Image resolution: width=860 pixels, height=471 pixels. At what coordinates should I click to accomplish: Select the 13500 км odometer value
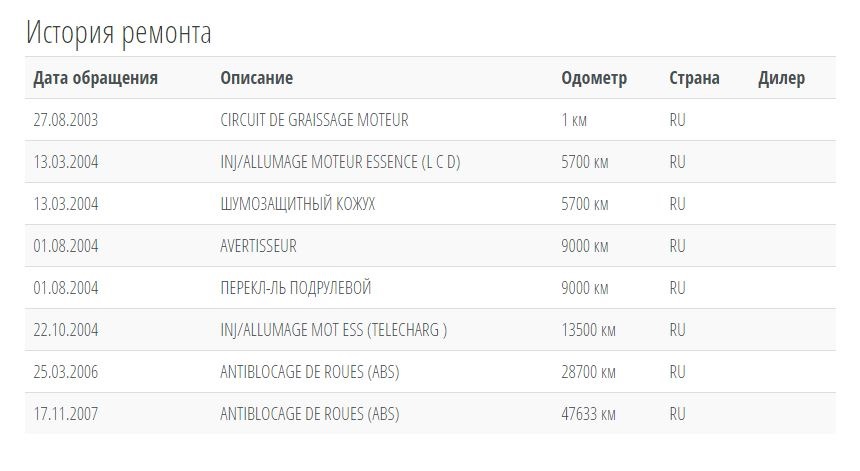click(588, 330)
